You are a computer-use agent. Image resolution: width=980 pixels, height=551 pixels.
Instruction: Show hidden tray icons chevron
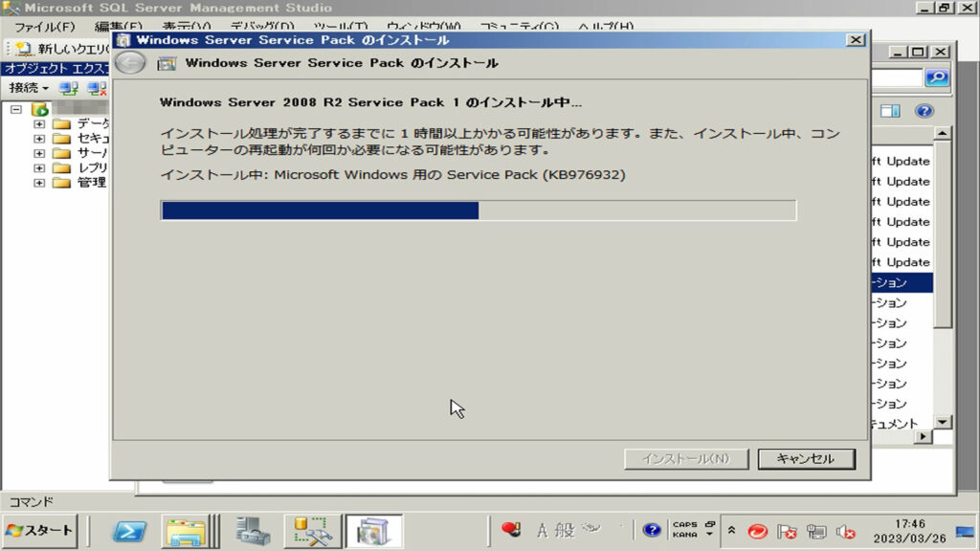tap(732, 531)
